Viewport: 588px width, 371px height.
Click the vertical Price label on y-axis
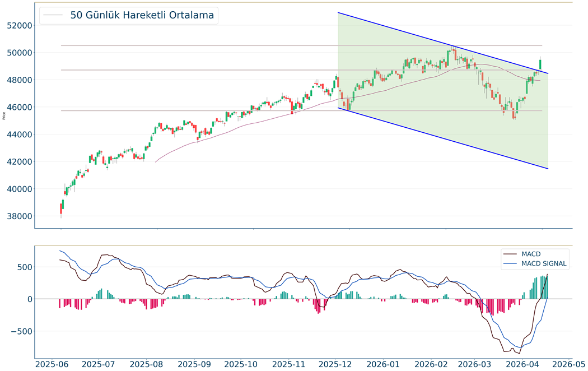[4, 117]
